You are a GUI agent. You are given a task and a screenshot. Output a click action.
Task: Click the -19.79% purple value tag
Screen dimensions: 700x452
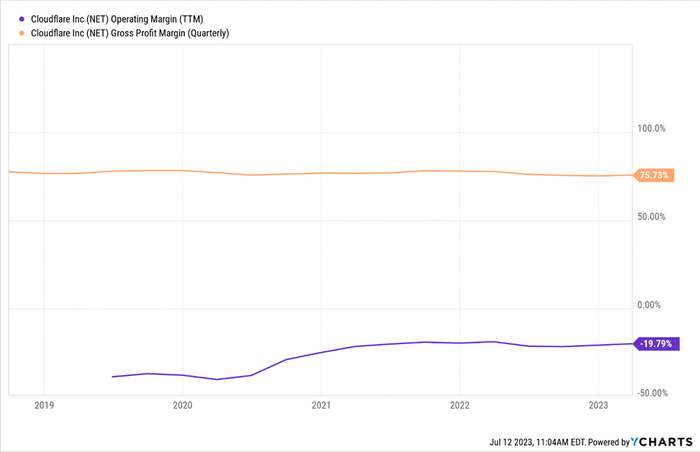coord(656,343)
